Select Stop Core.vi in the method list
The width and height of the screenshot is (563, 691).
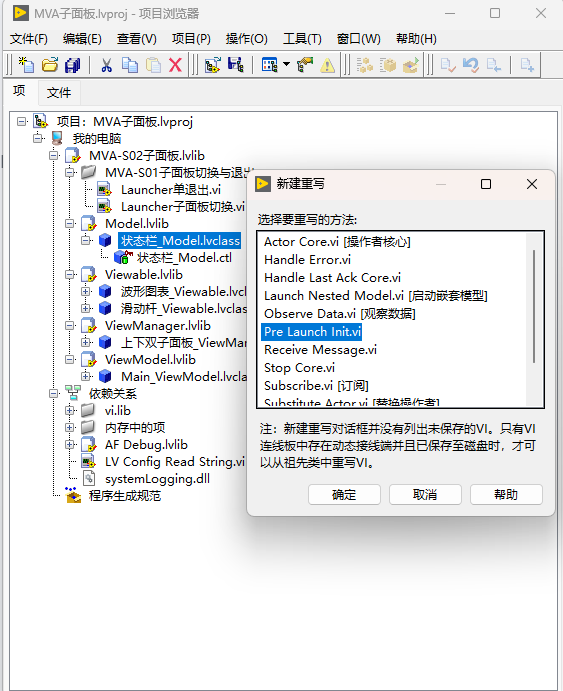[x=300, y=368]
